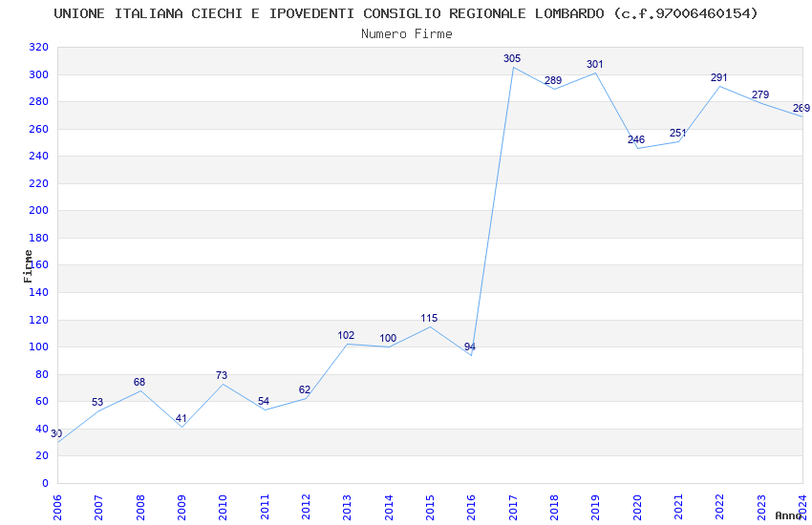Viewport: 812px width, 525px height.
Task: Click the y-axis value 20
Action: click(41, 455)
